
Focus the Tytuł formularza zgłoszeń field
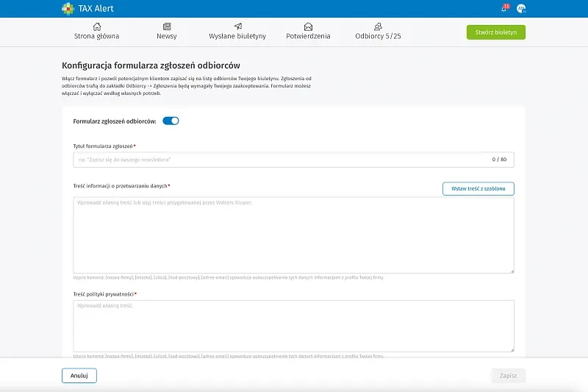click(293, 160)
